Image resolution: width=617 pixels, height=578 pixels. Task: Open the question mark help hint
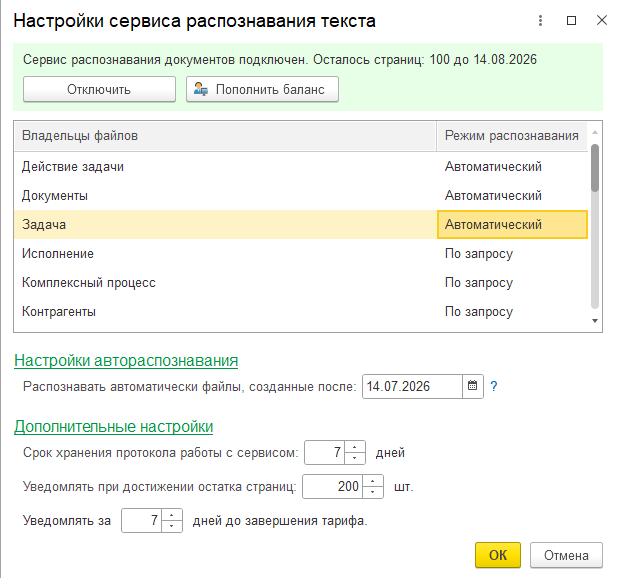pos(494,386)
